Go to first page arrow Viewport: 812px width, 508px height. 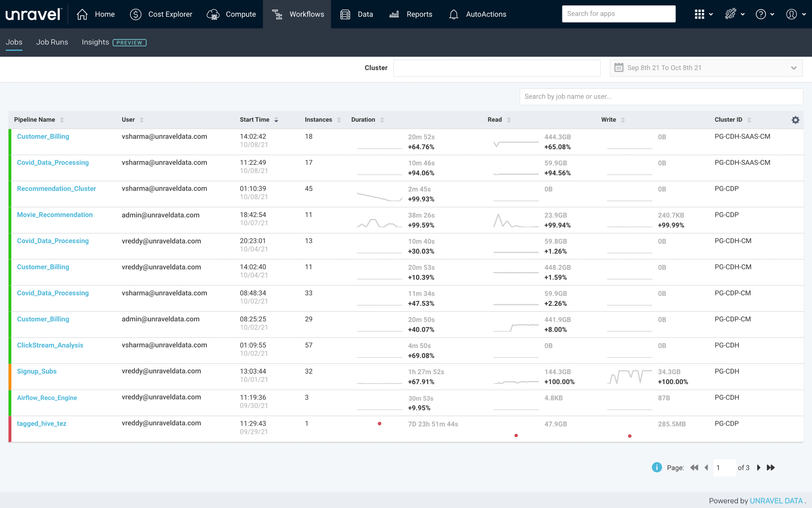coord(694,467)
